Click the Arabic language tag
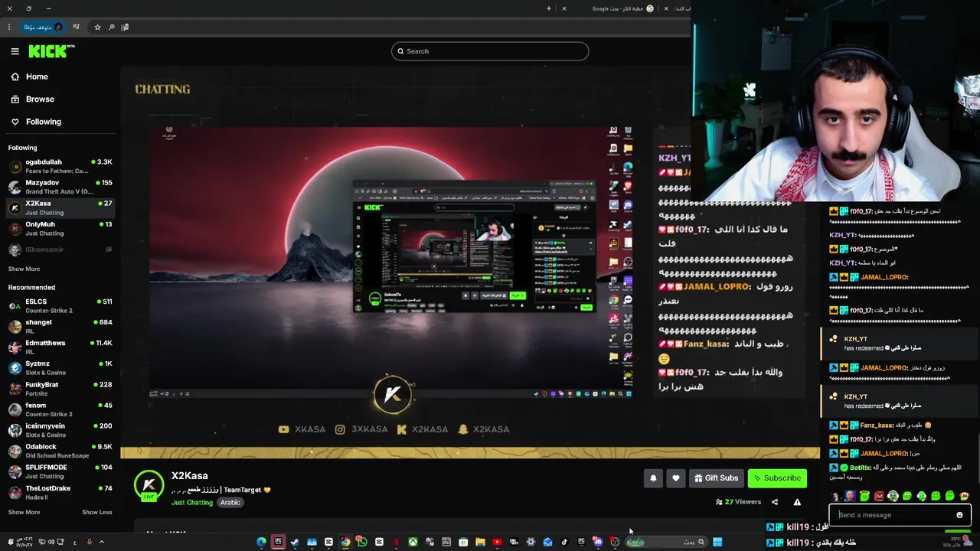 (230, 503)
